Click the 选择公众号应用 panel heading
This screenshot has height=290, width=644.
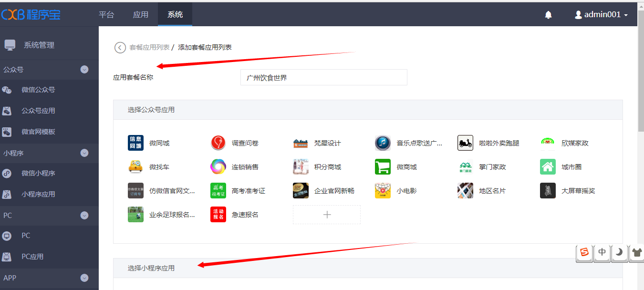(x=151, y=110)
